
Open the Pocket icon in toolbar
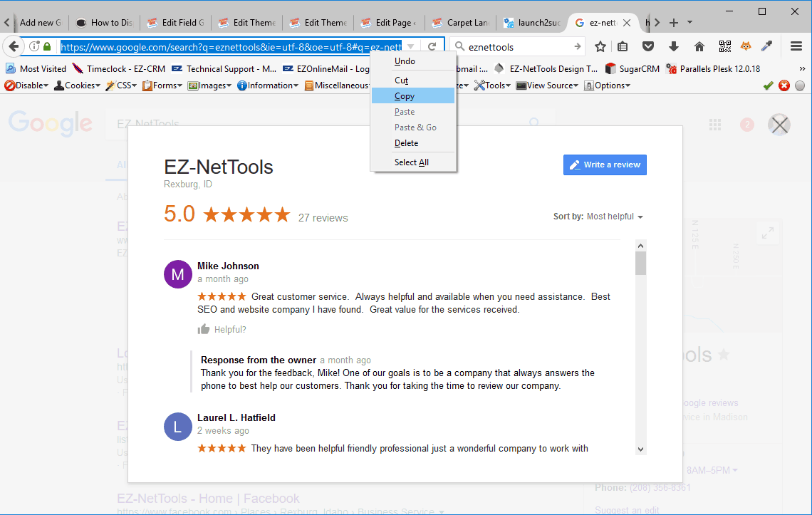648,46
